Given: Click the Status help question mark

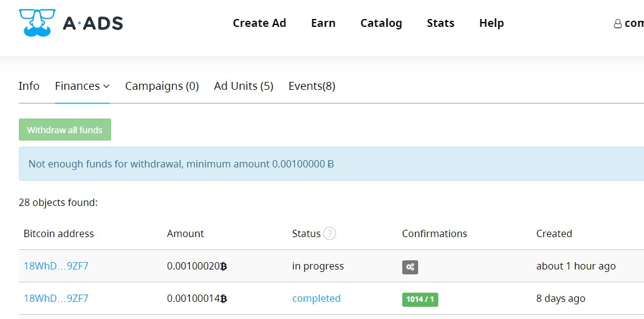Looking at the screenshot, I should click(330, 233).
